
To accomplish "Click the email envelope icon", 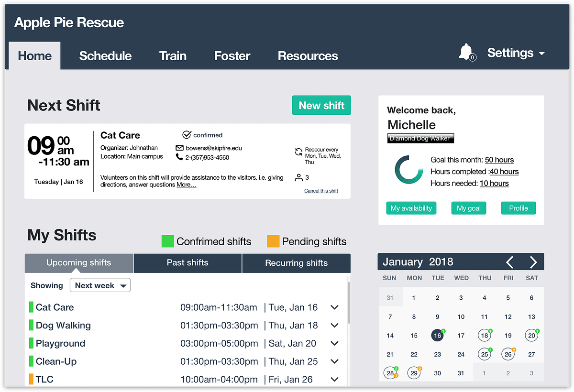I will tap(179, 148).
